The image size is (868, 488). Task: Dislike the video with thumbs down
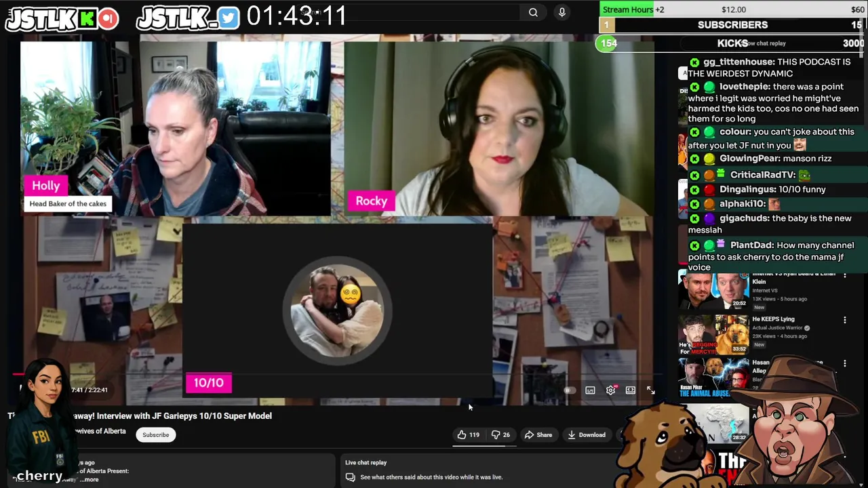click(496, 434)
